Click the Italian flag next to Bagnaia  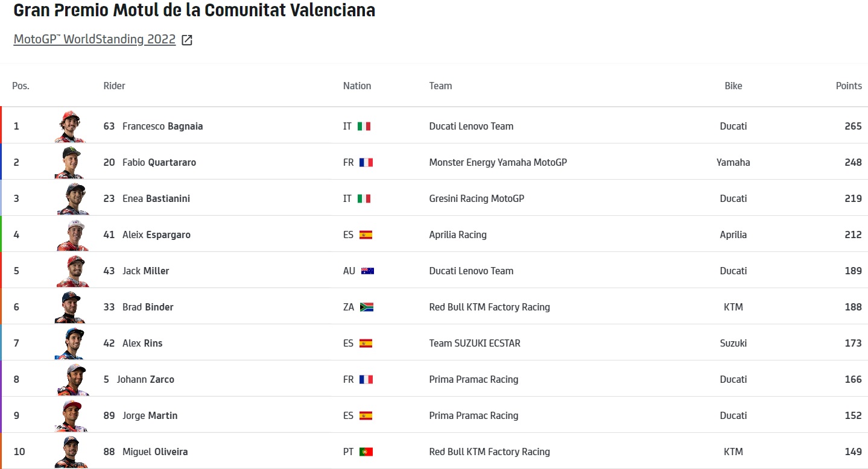364,127
